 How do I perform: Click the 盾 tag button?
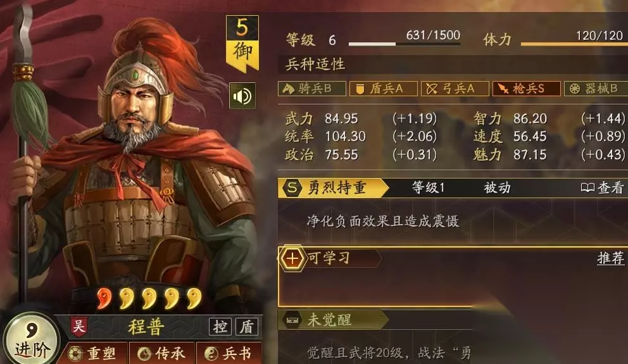click(x=246, y=327)
